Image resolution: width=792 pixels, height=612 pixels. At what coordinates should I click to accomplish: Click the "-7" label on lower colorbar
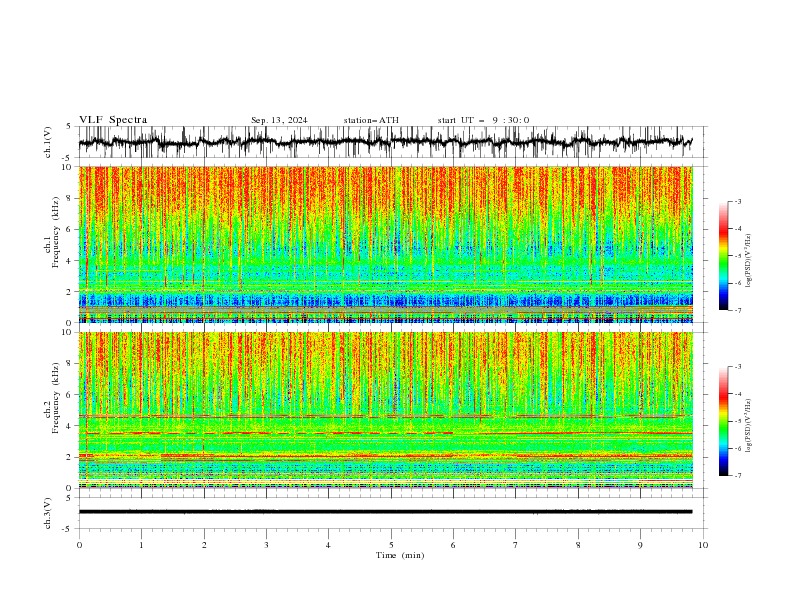coord(738,476)
